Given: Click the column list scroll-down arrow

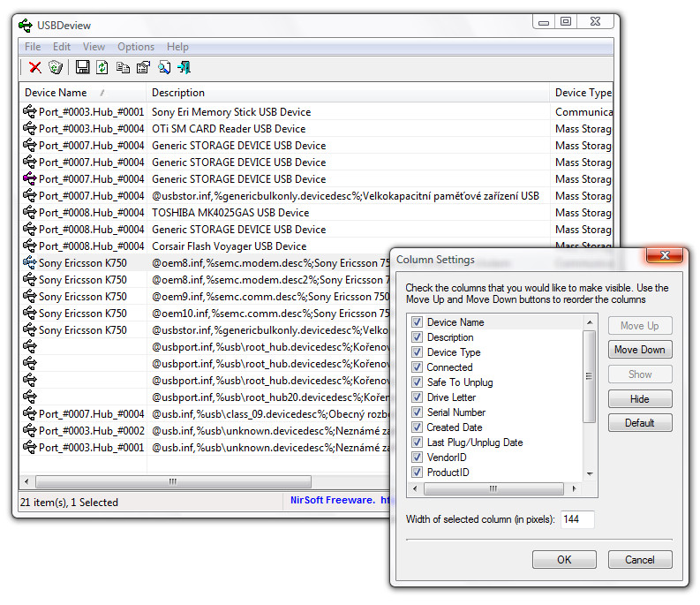Looking at the screenshot, I should 590,473.
